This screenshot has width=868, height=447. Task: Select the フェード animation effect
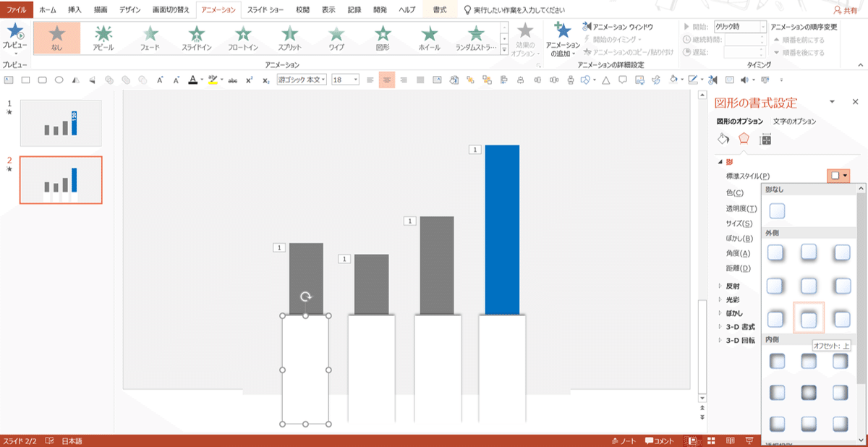click(x=150, y=38)
